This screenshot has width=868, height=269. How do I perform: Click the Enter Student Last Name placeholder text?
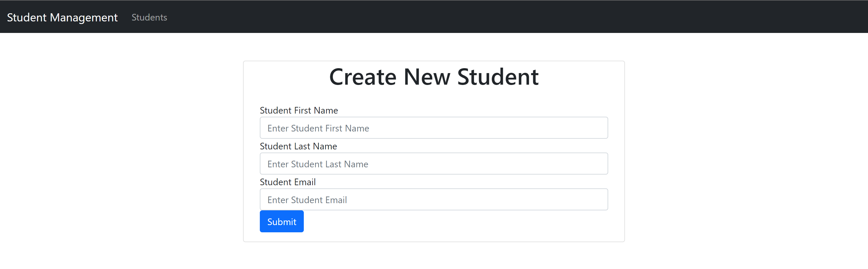coord(318,164)
